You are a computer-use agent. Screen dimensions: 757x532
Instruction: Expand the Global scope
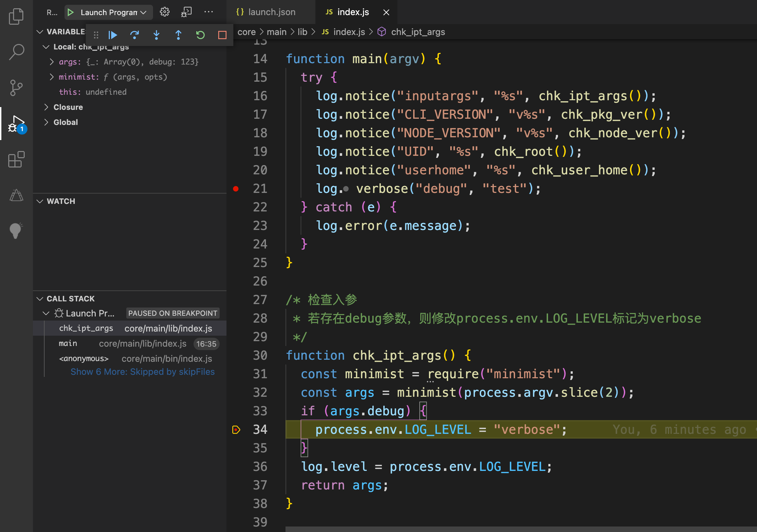[x=46, y=122]
